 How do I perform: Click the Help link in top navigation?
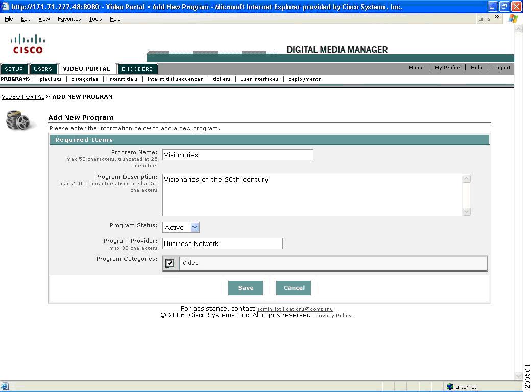coord(476,67)
